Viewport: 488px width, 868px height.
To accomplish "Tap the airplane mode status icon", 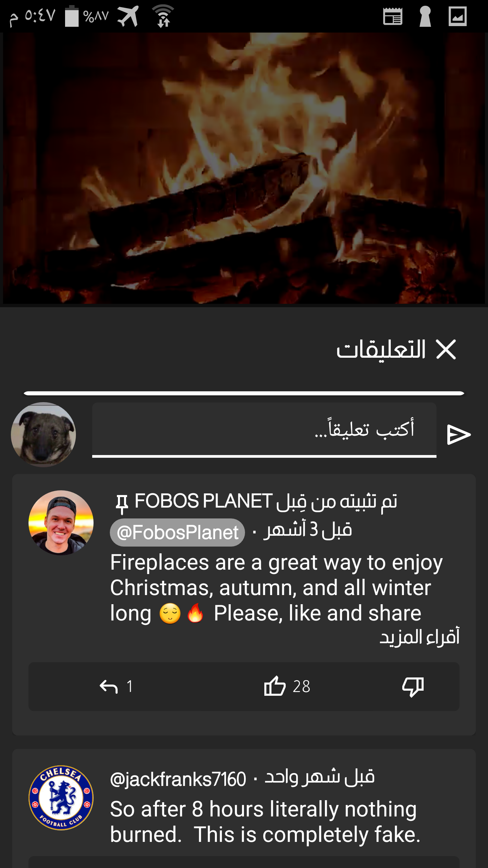I will click(128, 16).
